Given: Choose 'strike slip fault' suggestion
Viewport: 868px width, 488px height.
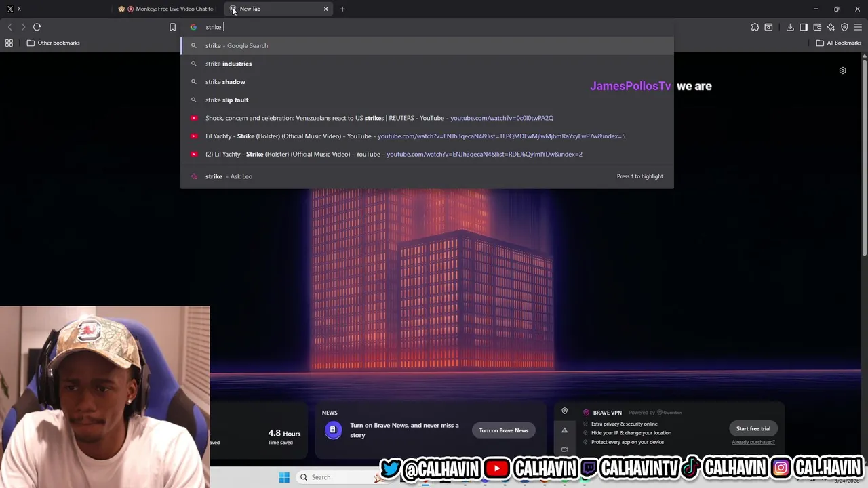Looking at the screenshot, I should 427,100.
